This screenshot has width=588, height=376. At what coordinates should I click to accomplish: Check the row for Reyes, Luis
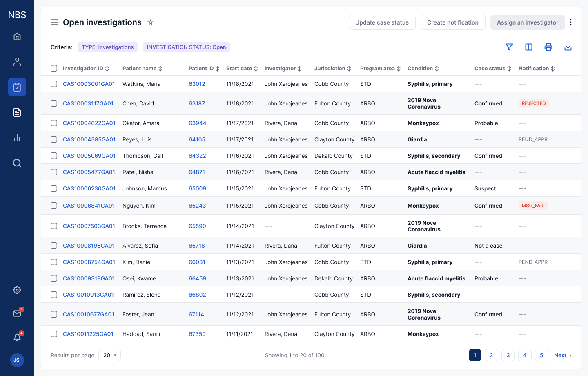[54, 139]
